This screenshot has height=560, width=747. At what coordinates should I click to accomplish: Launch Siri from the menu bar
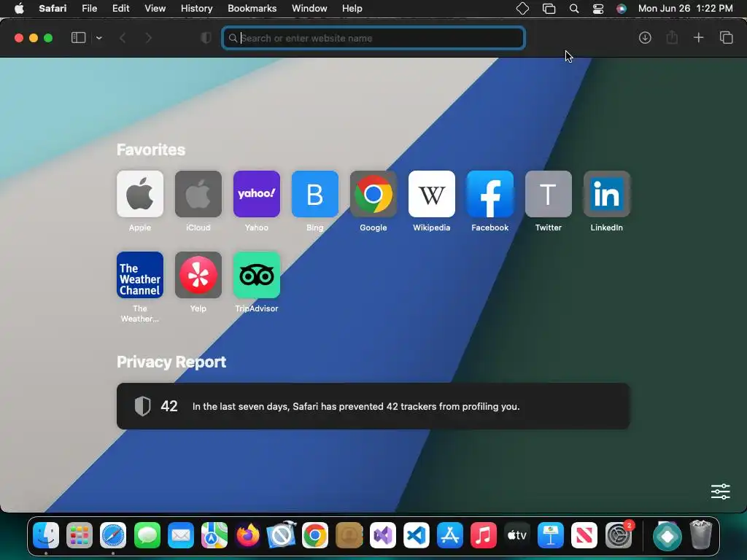coord(622,9)
